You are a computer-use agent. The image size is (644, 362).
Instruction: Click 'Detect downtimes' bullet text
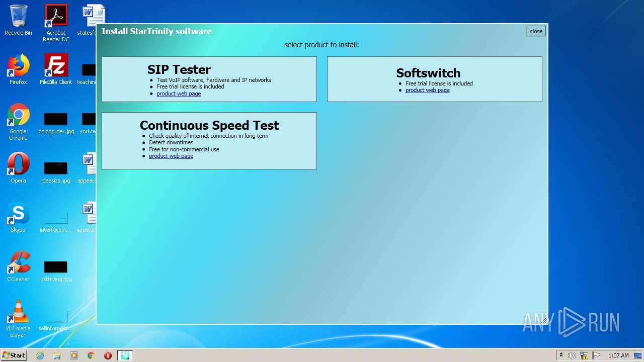click(x=171, y=142)
